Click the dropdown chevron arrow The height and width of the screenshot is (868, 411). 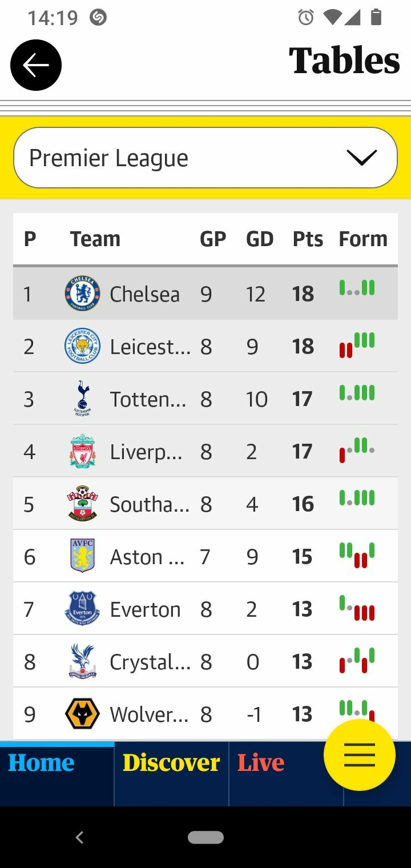coord(362,158)
